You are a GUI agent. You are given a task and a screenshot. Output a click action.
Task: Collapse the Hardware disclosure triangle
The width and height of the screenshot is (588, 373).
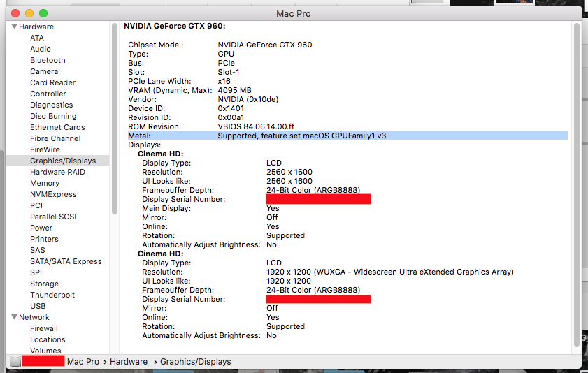[x=14, y=27]
